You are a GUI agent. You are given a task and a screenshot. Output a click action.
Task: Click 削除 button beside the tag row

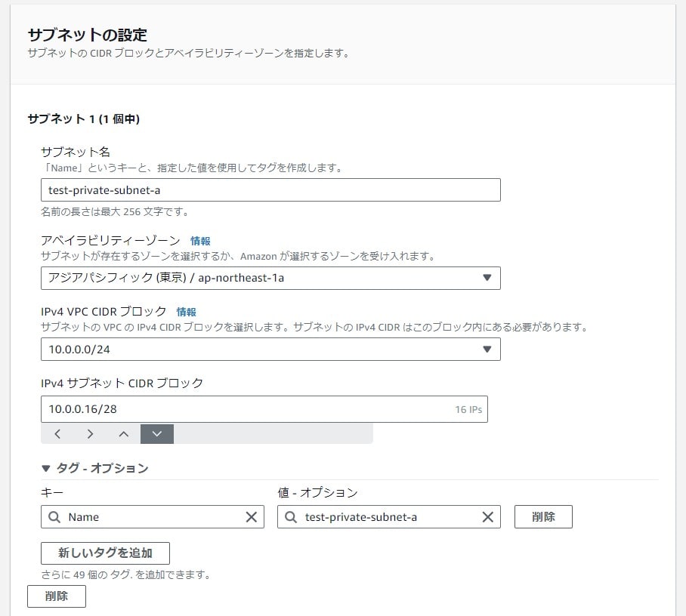click(543, 517)
